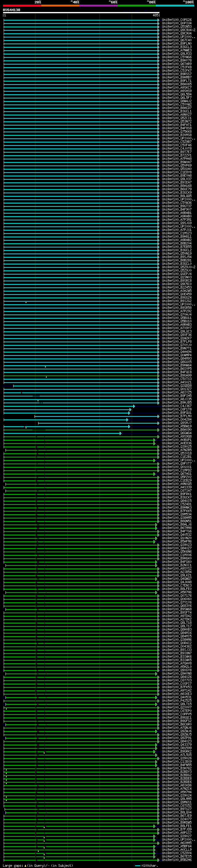Select the UniRef100_A7NZB5 label
This screenshot has width=197, height=868.
176,450
